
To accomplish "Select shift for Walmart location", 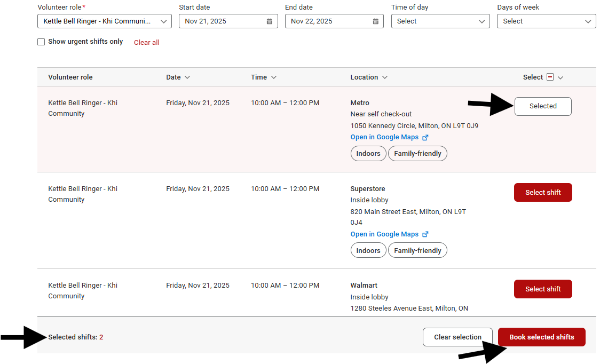I will coord(543,289).
